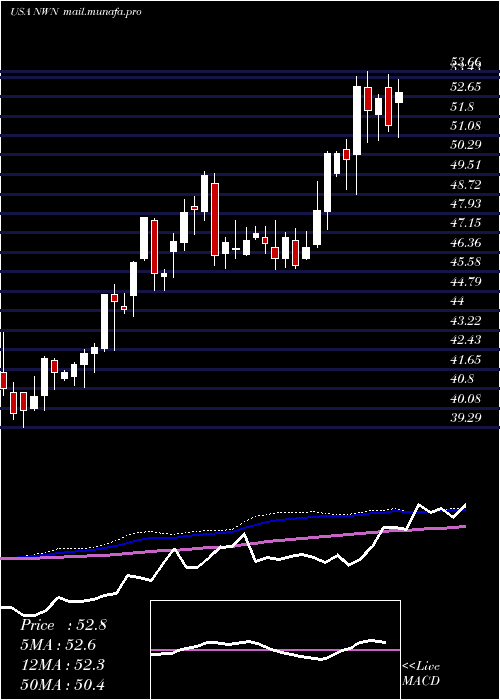Click the 48.72 price axis label
The width and height of the screenshot is (500, 700).
[x=466, y=184]
